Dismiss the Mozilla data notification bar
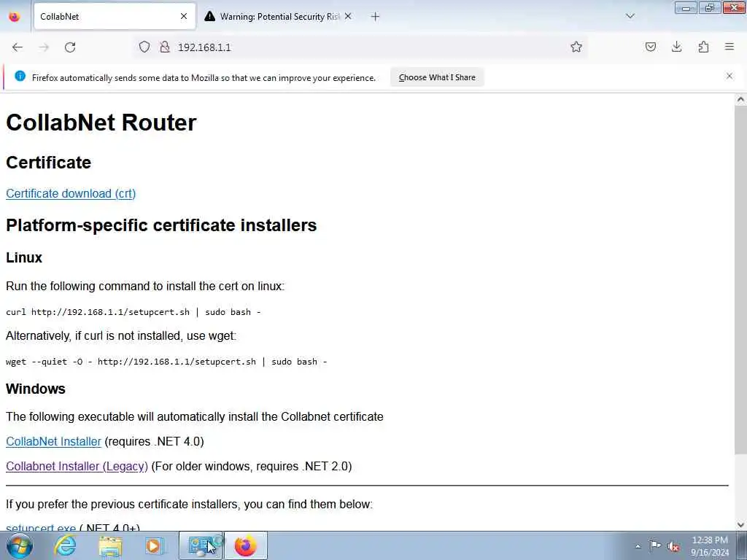 tap(729, 76)
